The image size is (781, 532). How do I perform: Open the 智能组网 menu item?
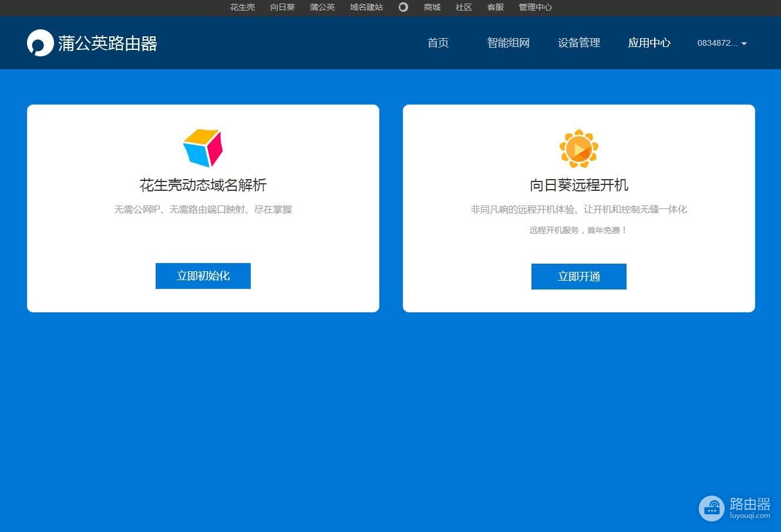coord(509,43)
